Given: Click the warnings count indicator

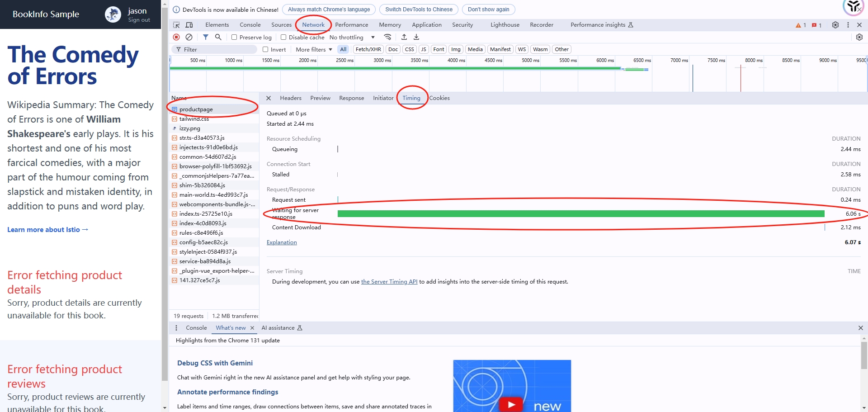Looking at the screenshot, I should pyautogui.click(x=801, y=25).
